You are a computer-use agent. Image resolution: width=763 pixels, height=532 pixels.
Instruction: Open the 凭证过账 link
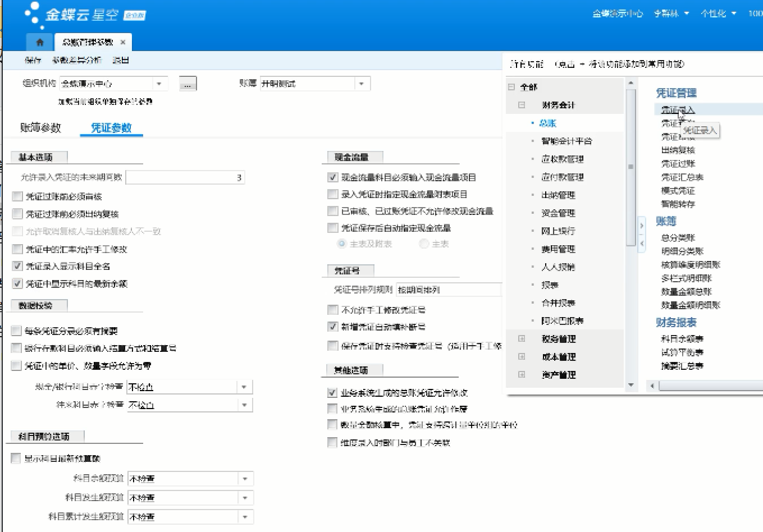[678, 164]
